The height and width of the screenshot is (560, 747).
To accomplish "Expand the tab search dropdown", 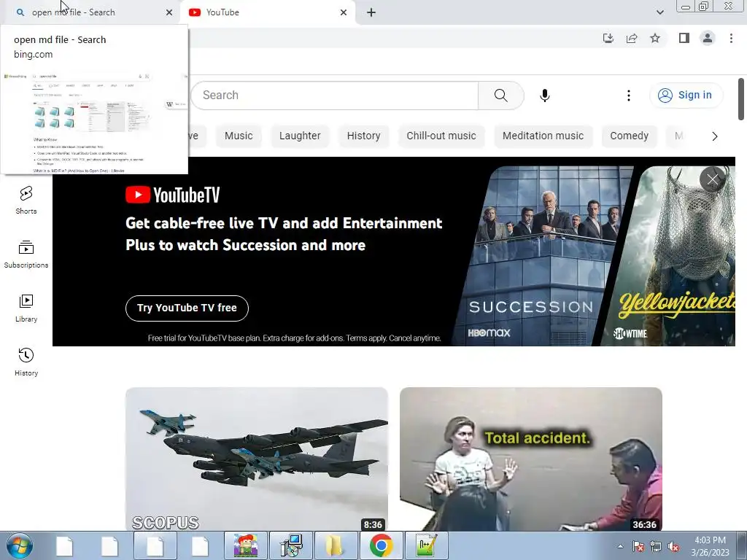I will coord(659,12).
